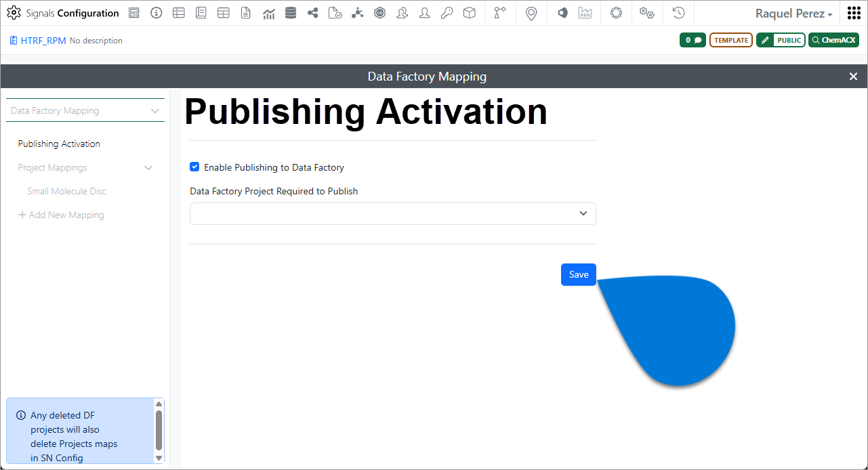Expand the Data Factory Mapping selector
The height and width of the screenshot is (470, 868).
pyautogui.click(x=85, y=110)
